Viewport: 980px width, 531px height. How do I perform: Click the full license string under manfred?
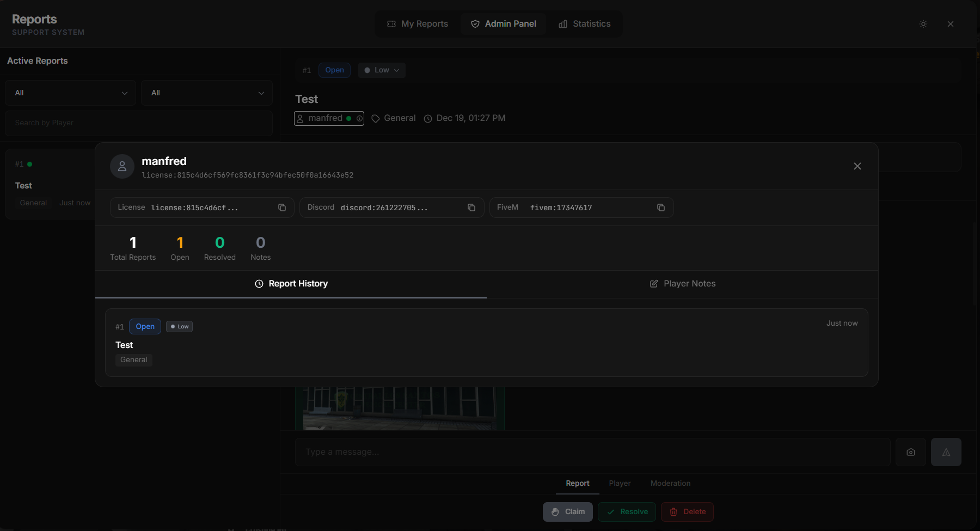(248, 175)
